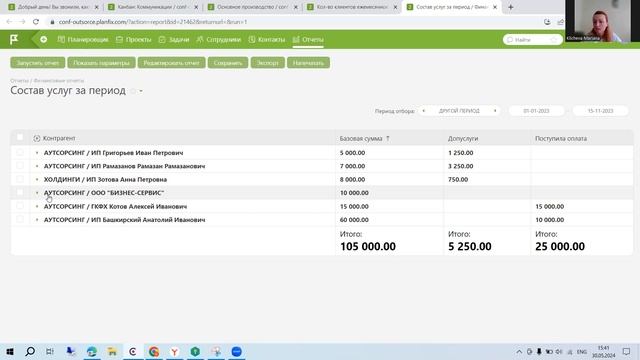The height and width of the screenshot is (360, 640).
Task: Click the 'Сохранить' button
Action: [228, 63]
